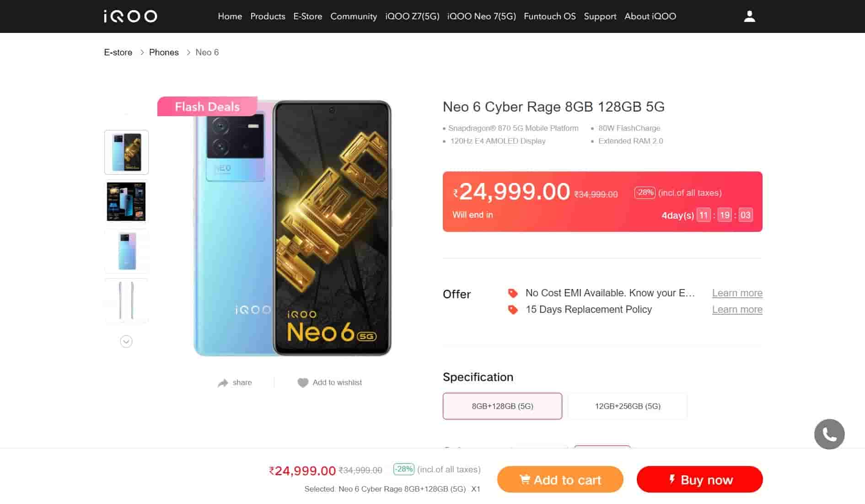Go to the E-Store menu item
865x504 pixels.
pyautogui.click(x=307, y=16)
